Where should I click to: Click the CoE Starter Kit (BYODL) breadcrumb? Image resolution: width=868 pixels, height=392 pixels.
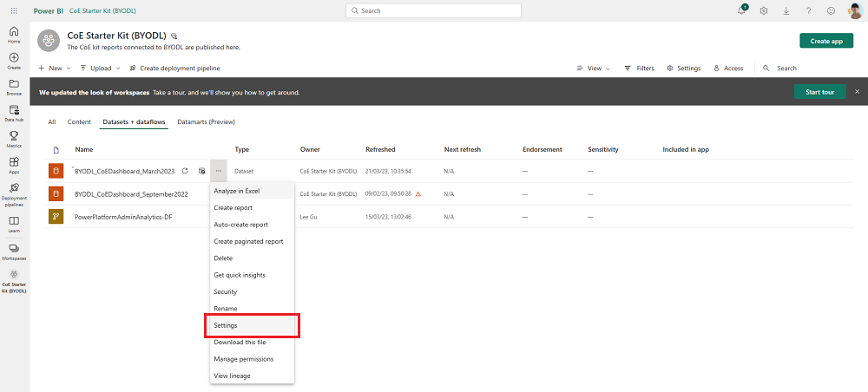pos(102,10)
